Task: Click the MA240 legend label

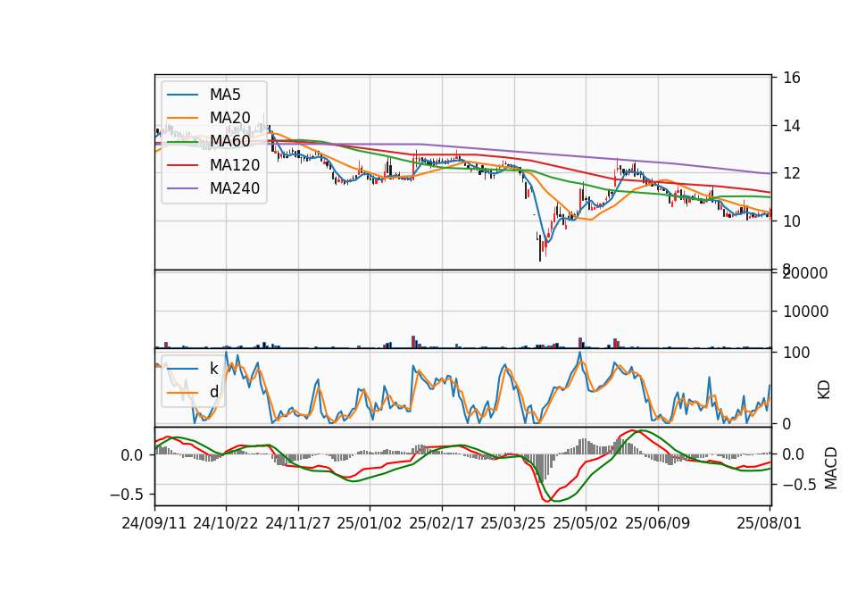Action: pyautogui.click(x=235, y=188)
